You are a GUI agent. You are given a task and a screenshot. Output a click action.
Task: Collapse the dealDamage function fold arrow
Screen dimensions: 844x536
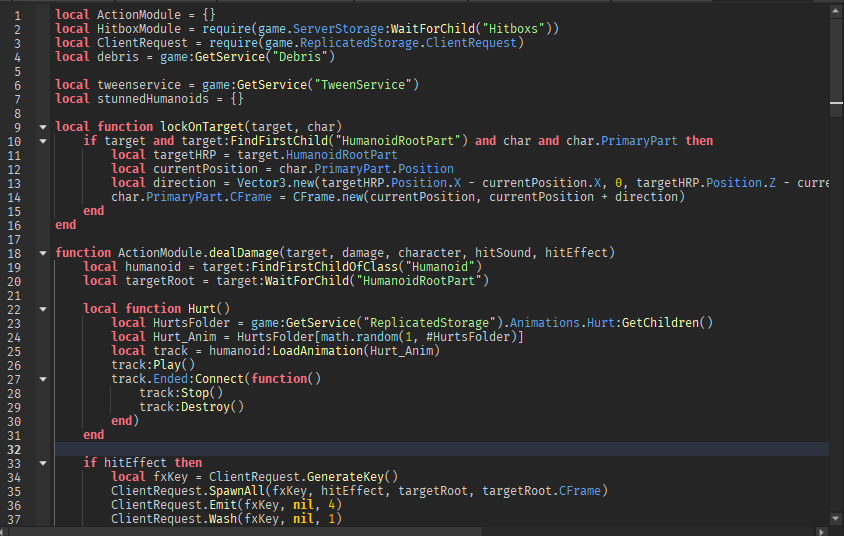43,253
